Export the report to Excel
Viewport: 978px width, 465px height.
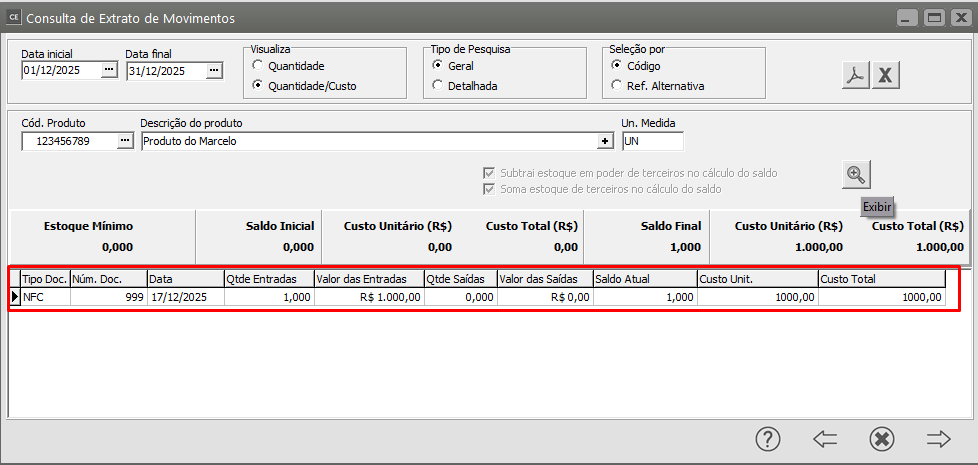[x=886, y=75]
